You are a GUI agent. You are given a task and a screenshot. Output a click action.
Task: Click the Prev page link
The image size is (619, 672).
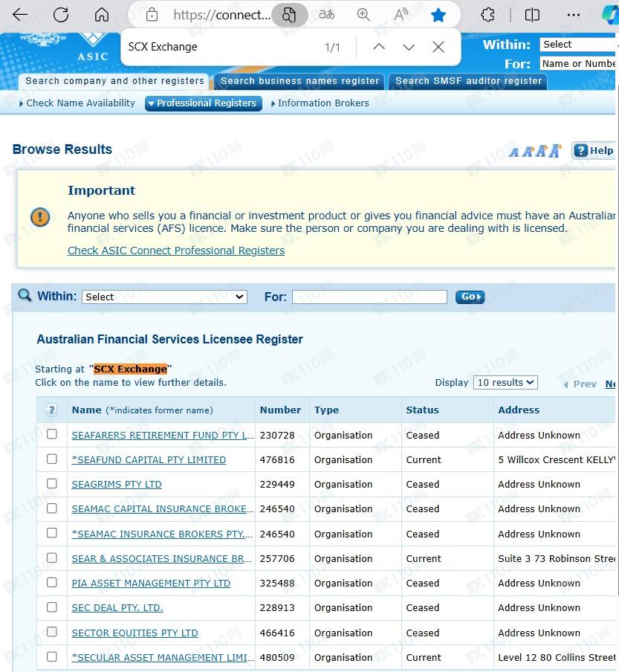[581, 384]
